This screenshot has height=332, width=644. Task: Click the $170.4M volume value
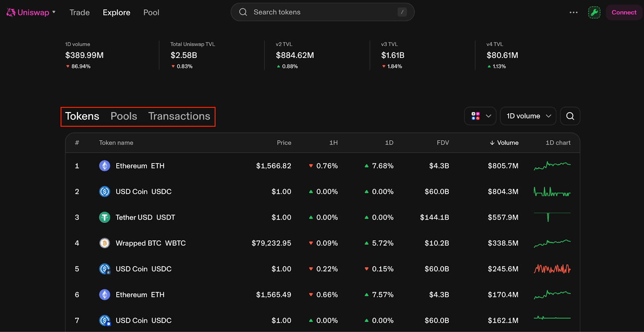503,295
